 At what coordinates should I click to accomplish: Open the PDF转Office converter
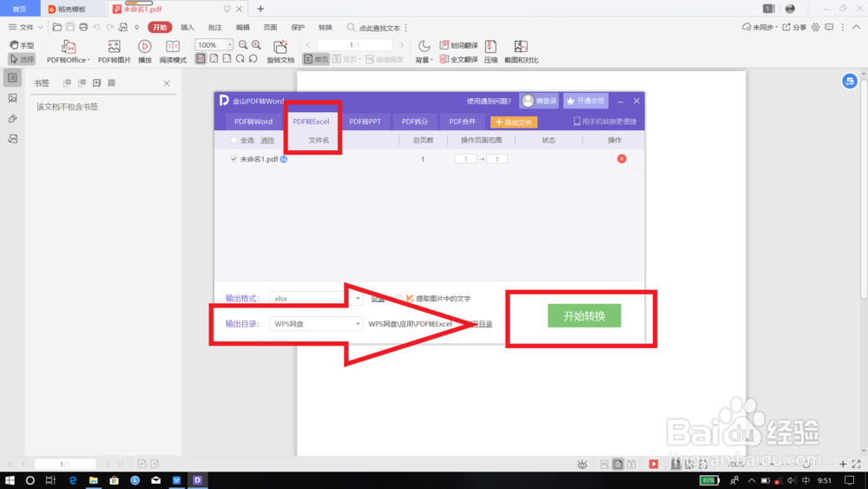tap(68, 52)
